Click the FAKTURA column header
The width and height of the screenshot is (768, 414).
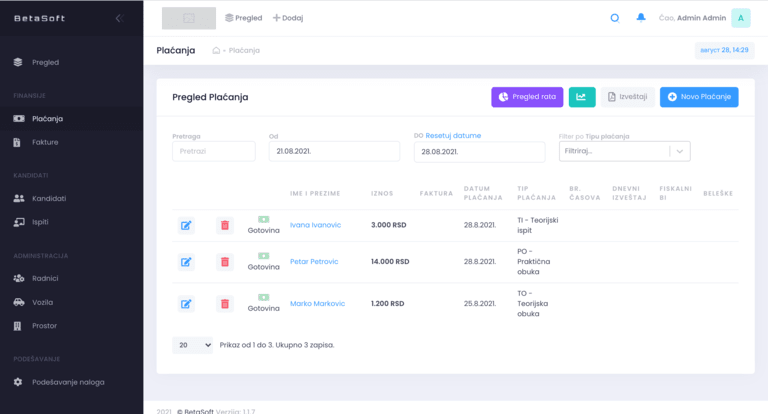[436, 194]
